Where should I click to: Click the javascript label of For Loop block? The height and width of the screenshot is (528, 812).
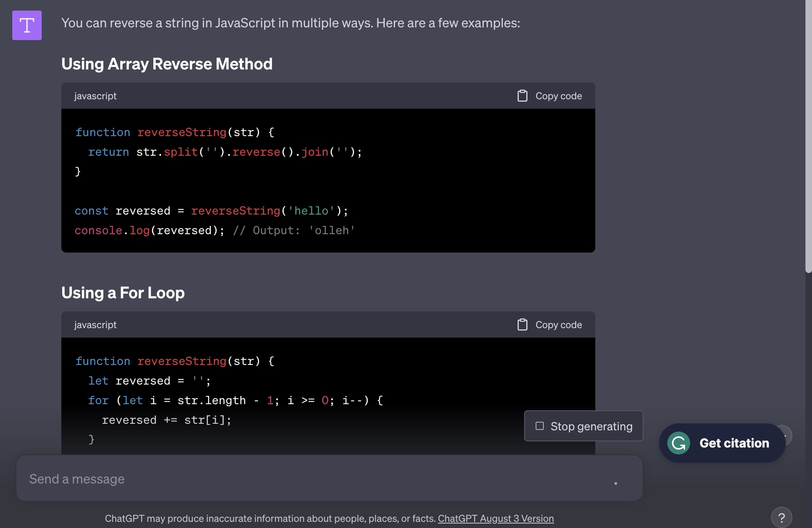pyautogui.click(x=95, y=325)
